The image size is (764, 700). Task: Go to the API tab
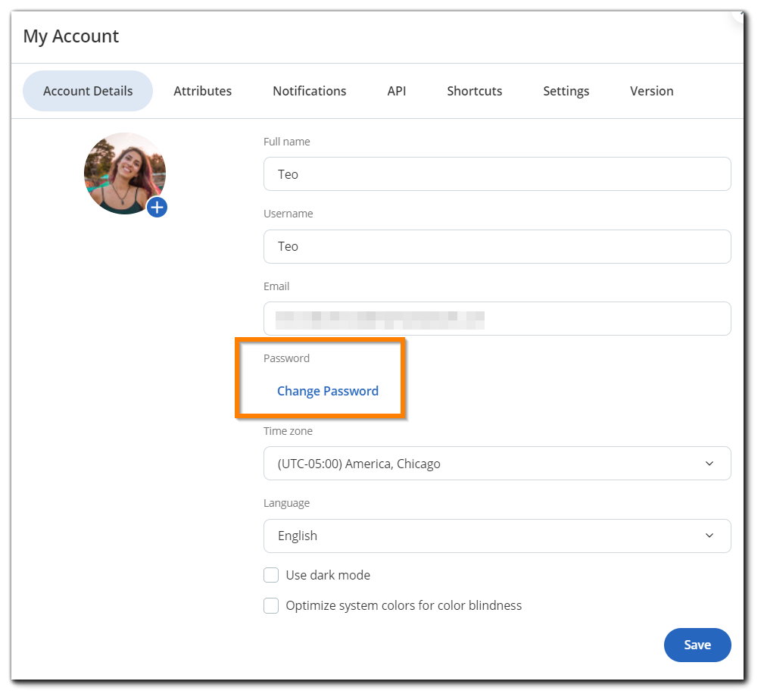(396, 91)
